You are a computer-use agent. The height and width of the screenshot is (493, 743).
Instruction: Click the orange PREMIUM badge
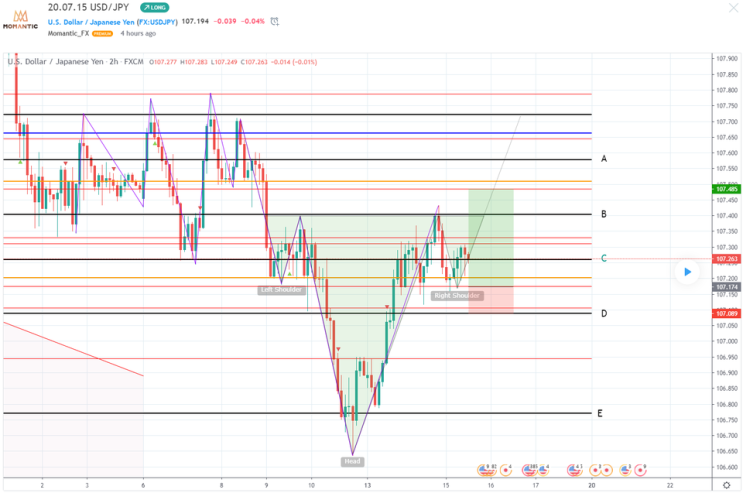click(102, 34)
